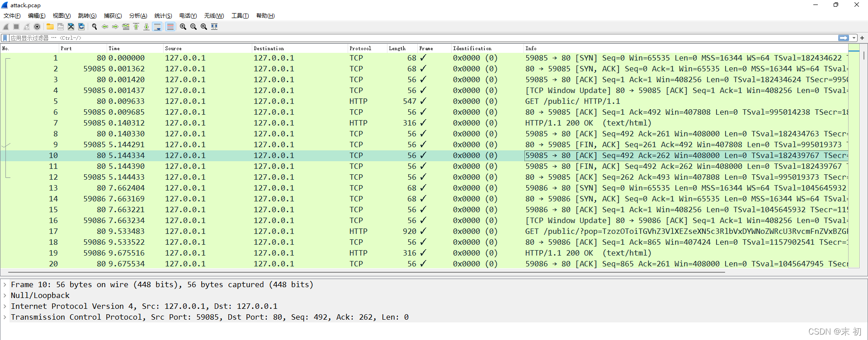Sort by the No. column header
The height and width of the screenshot is (340, 868).
coord(29,48)
